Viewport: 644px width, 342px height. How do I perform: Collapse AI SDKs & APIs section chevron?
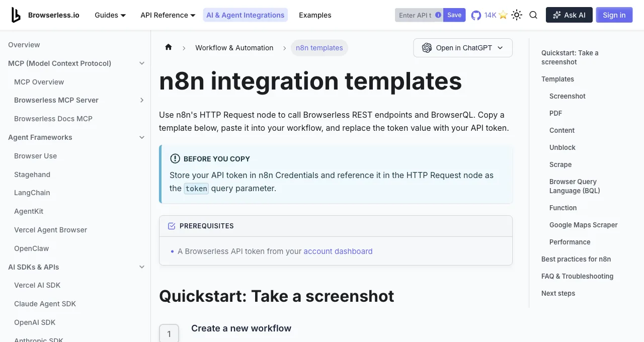[142, 267]
